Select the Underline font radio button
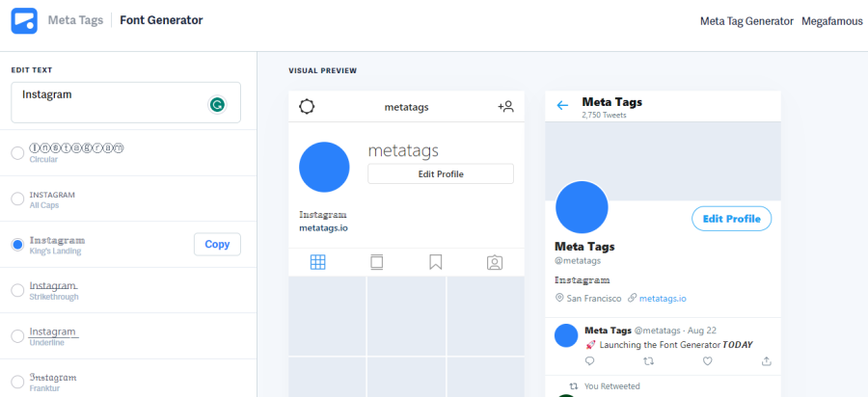The height and width of the screenshot is (397, 868). (17, 336)
